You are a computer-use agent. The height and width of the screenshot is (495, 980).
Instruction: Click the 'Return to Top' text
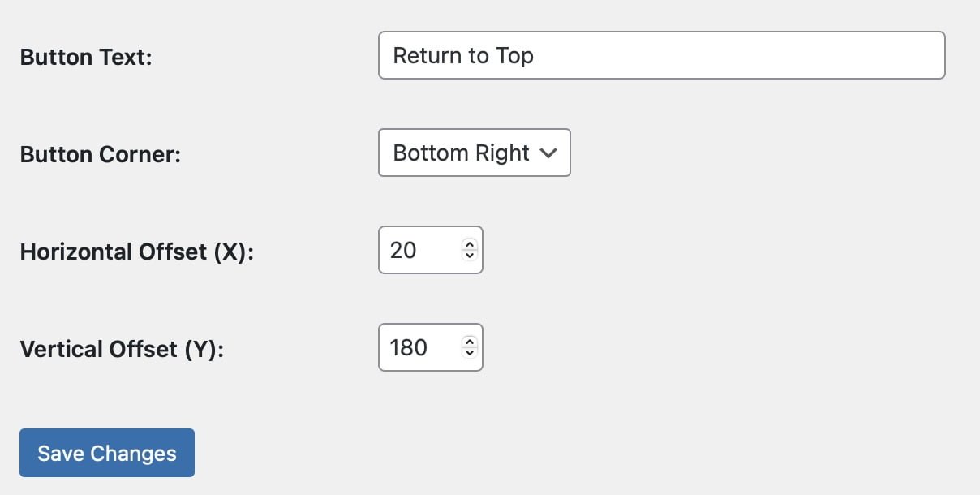pyautogui.click(x=463, y=55)
